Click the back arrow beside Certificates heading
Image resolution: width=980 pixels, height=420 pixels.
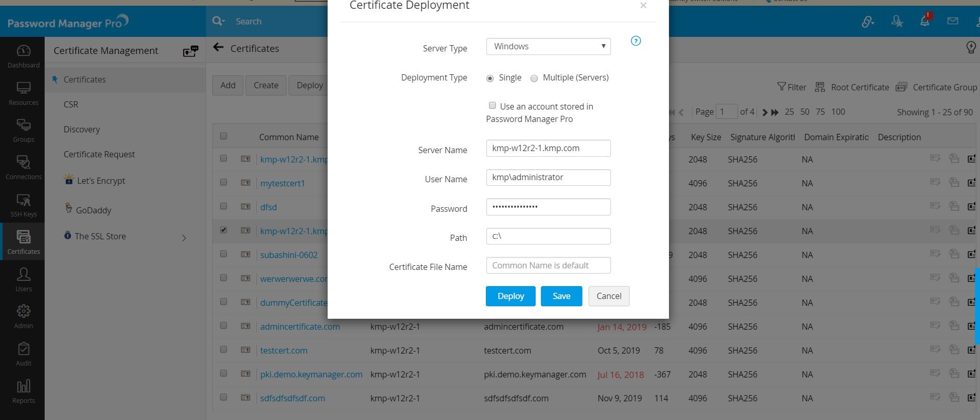click(219, 48)
